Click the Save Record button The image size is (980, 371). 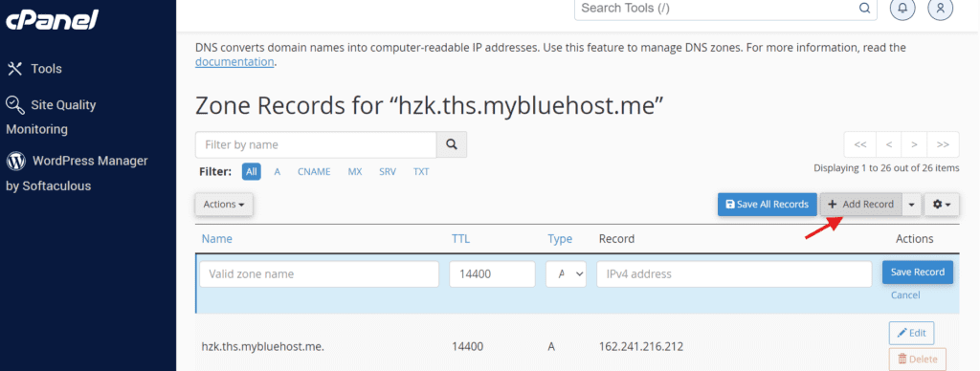tap(918, 273)
